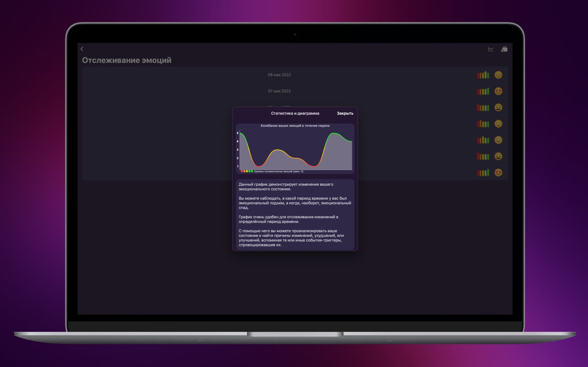Viewport: 588px width, 367px height.
Task: Open the 08 мая 2022 entry
Action: tap(279, 75)
